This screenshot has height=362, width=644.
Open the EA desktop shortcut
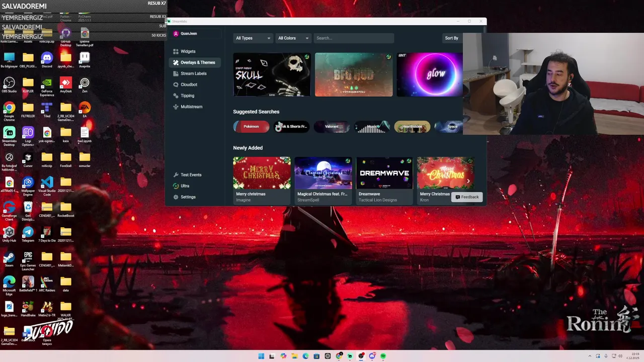pos(85,110)
